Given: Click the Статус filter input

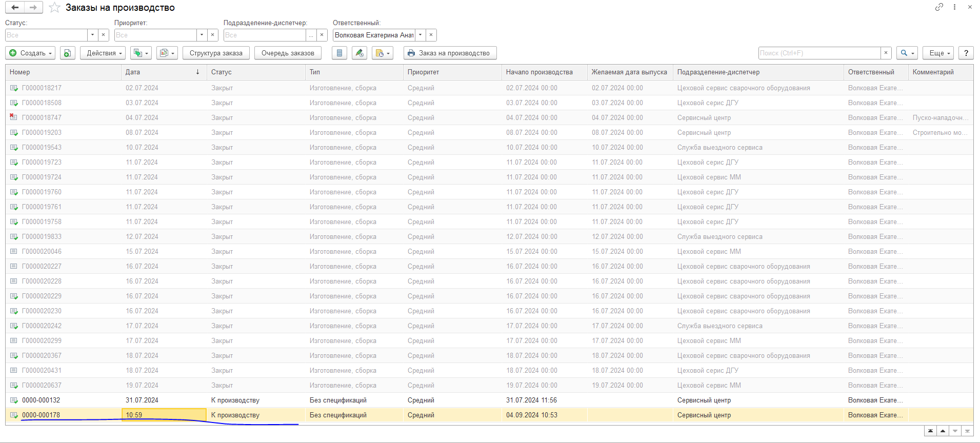Looking at the screenshot, I should pos(46,35).
